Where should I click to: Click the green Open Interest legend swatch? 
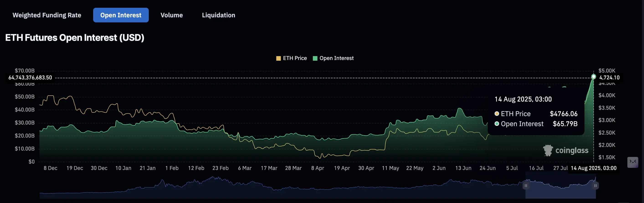pos(315,59)
